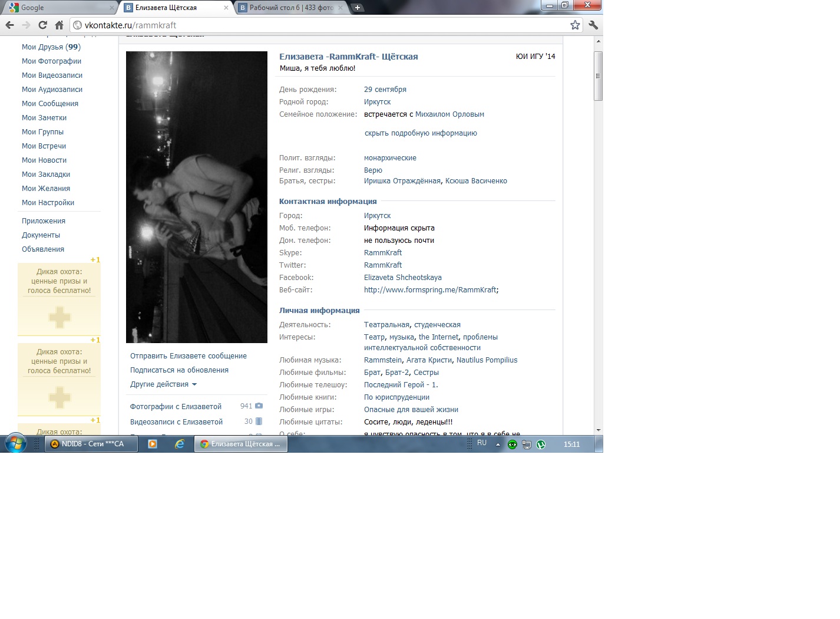Open Мои Аудиозаписи in the sidebar
The width and height of the screenshot is (840, 619).
pyautogui.click(x=52, y=90)
